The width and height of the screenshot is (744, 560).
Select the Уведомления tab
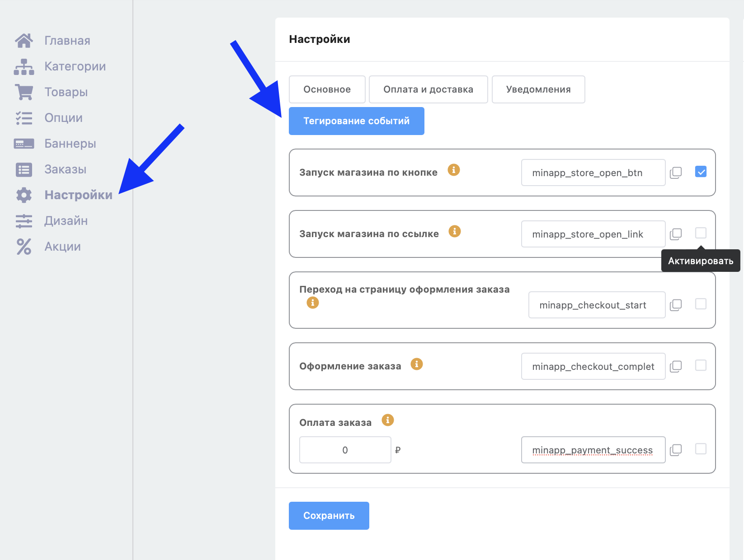pyautogui.click(x=538, y=89)
